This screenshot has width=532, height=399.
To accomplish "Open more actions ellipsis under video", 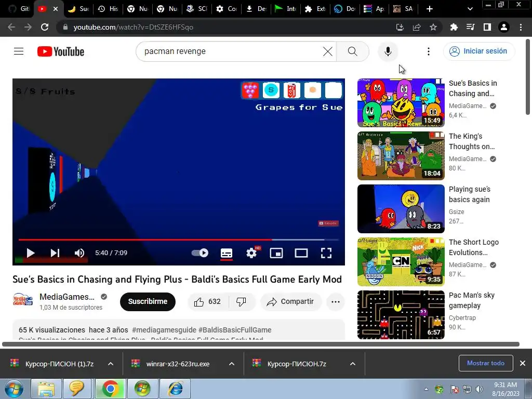I will [x=335, y=302].
